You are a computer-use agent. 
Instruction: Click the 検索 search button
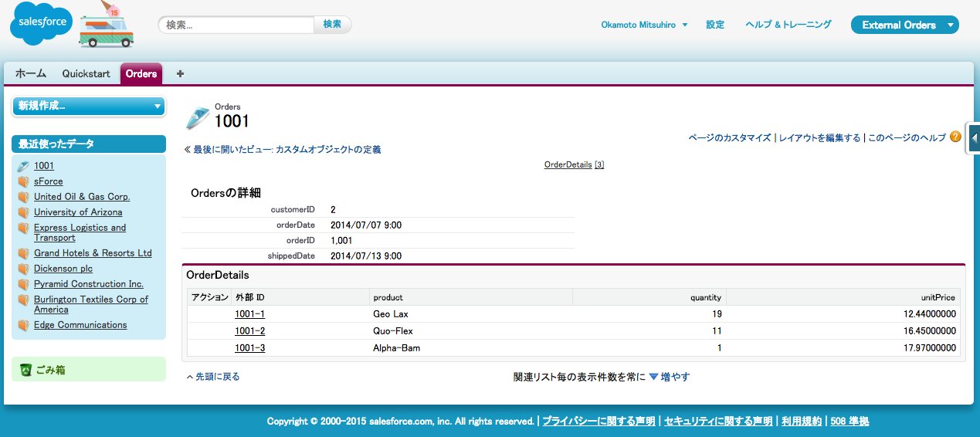332,25
